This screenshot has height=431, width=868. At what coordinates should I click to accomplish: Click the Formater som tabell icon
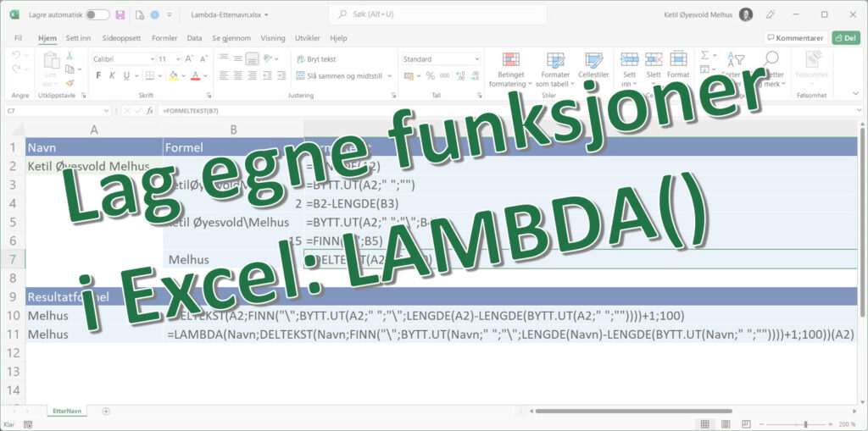(555, 69)
